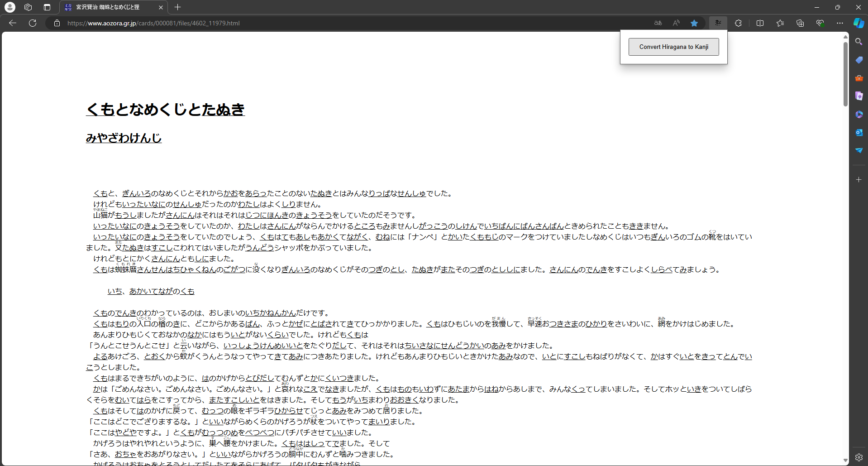Open the Extensions puzzle icon
The height and width of the screenshot is (466, 868).
click(x=738, y=23)
